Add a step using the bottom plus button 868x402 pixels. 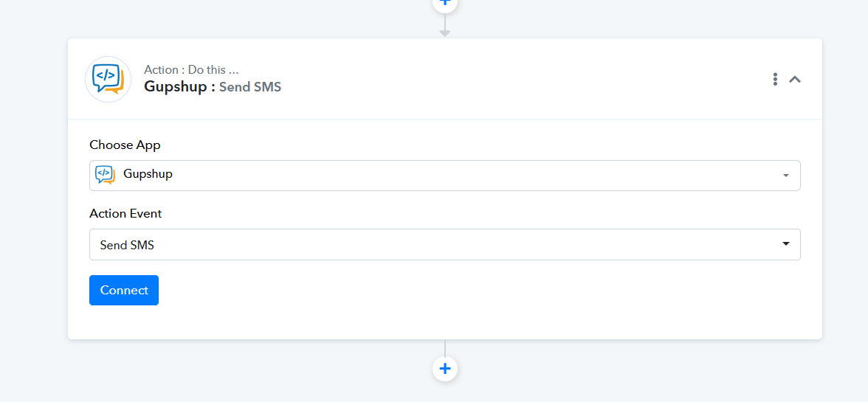(444, 368)
